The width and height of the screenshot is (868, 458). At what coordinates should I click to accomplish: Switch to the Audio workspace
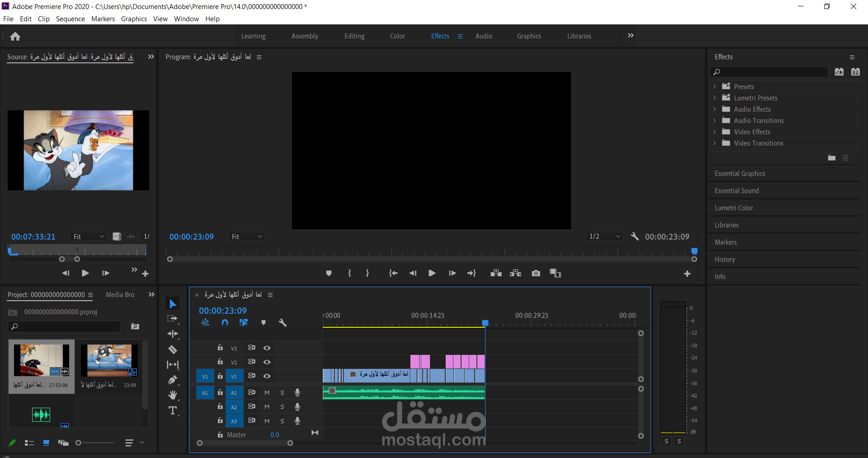coord(484,36)
